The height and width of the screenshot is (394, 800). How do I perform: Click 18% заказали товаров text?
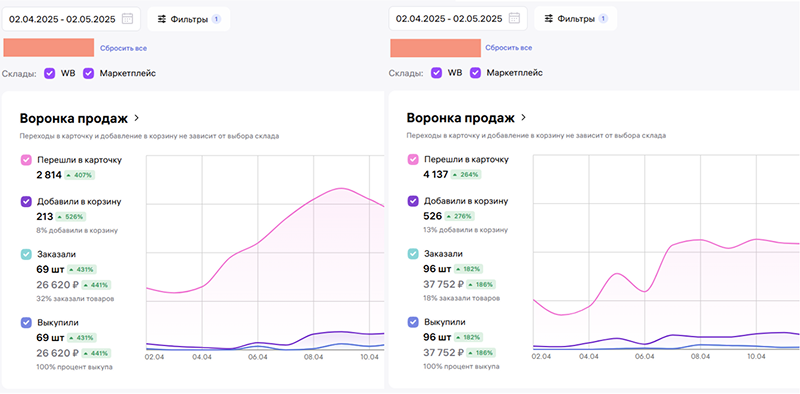tap(461, 298)
